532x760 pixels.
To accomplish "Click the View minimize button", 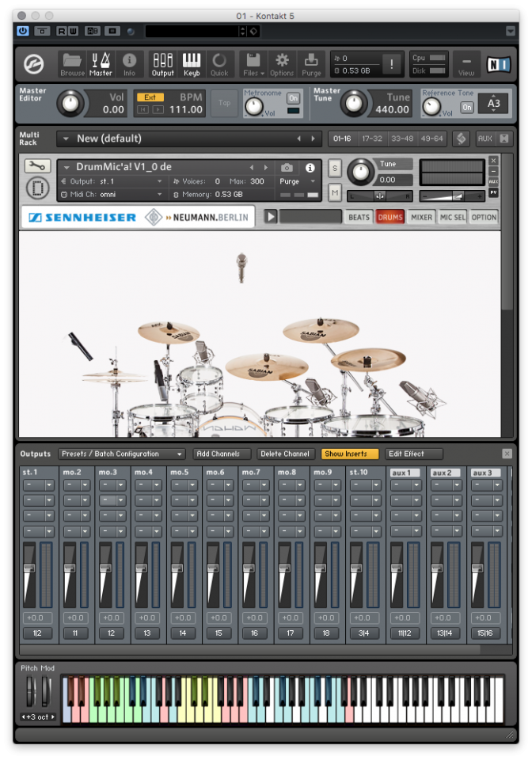I will coord(466,64).
